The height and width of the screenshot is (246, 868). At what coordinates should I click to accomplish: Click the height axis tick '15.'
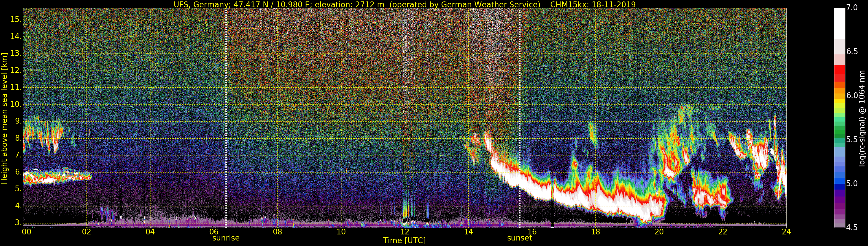pos(16,20)
